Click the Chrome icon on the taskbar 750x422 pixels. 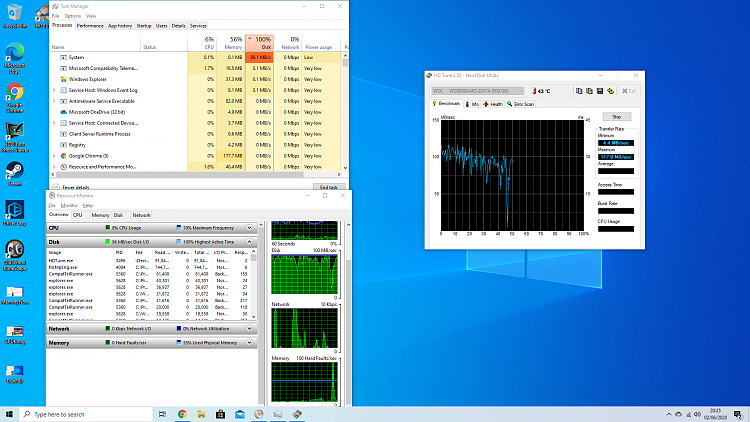(182, 413)
